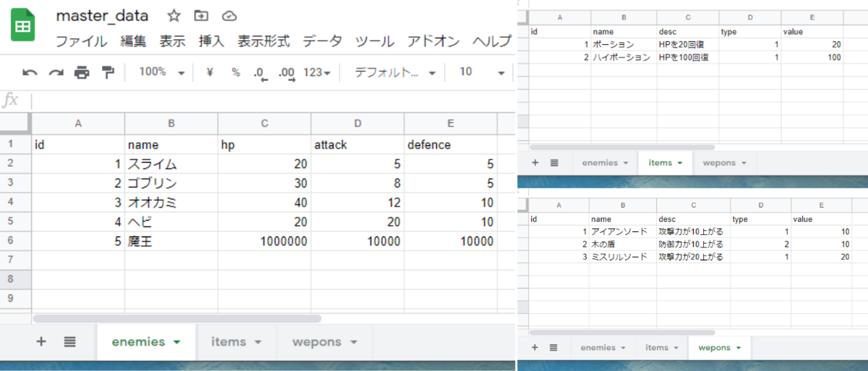Select the paint format tool
The height and width of the screenshot is (371, 868).
[108, 72]
